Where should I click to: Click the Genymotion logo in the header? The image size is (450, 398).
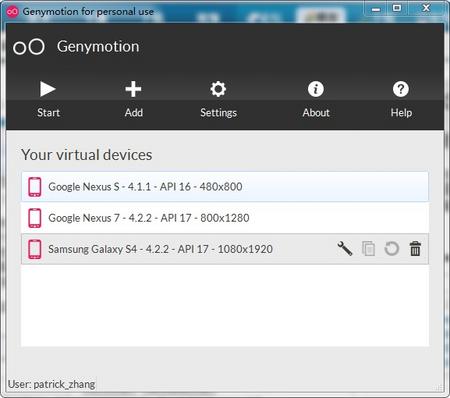(29, 47)
